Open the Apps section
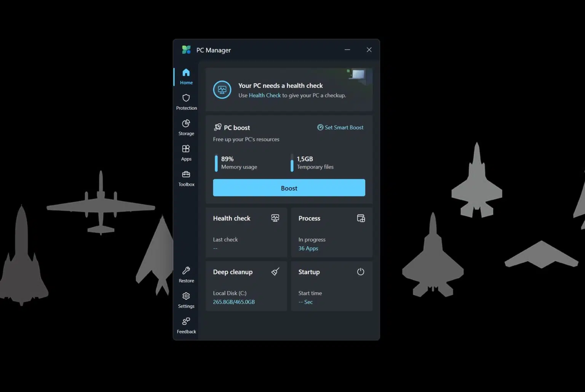 [186, 153]
